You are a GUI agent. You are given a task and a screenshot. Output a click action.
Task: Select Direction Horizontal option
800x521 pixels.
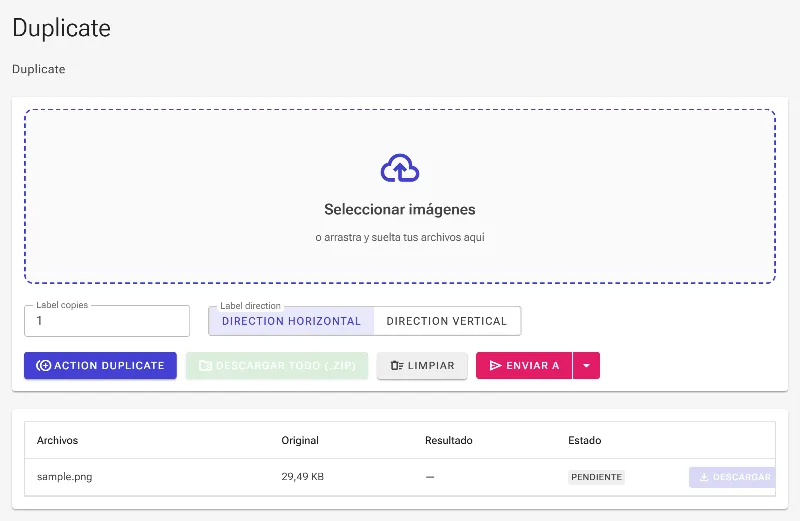click(291, 321)
